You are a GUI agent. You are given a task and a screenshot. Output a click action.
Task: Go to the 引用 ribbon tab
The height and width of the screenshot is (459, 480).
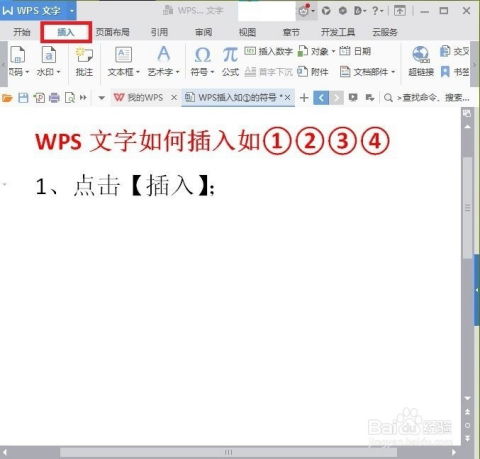point(159,32)
